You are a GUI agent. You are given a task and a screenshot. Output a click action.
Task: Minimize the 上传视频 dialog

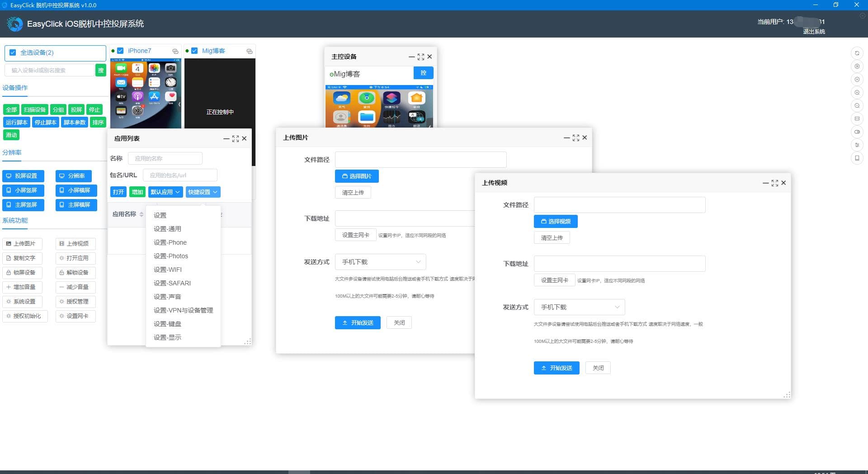pyautogui.click(x=766, y=183)
